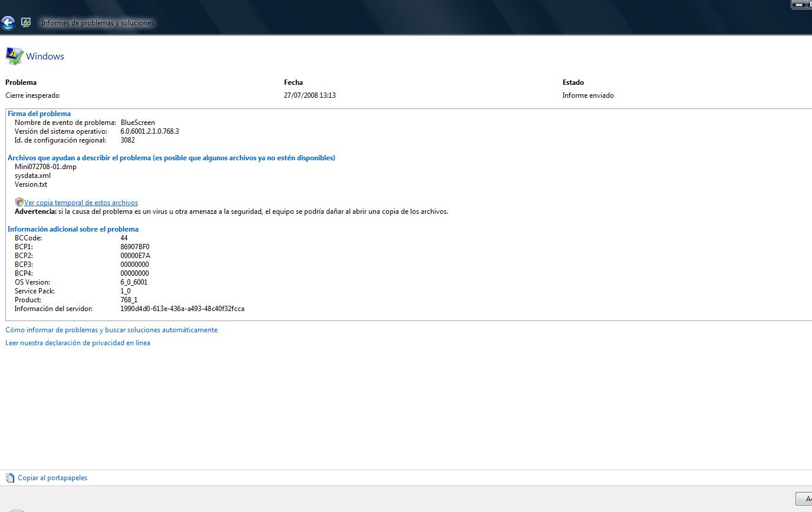812x512 pixels.
Task: Minimize the window with the title bar button
Action: pos(798,4)
